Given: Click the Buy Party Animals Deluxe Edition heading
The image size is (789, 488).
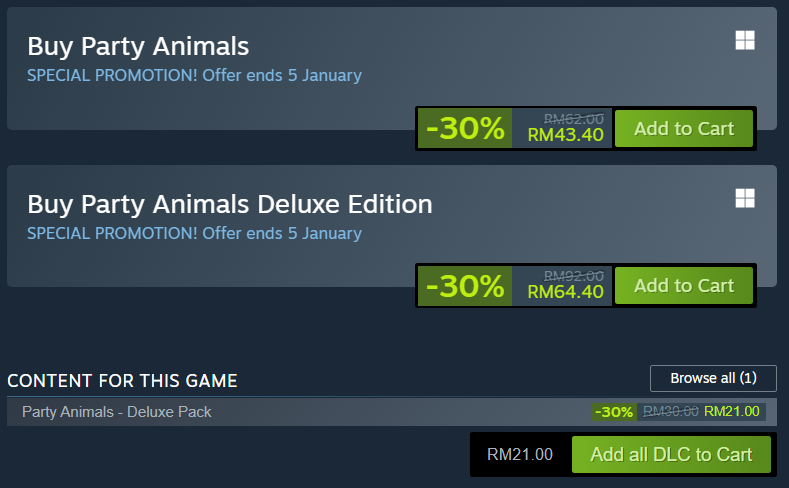Looking at the screenshot, I should tap(230, 204).
